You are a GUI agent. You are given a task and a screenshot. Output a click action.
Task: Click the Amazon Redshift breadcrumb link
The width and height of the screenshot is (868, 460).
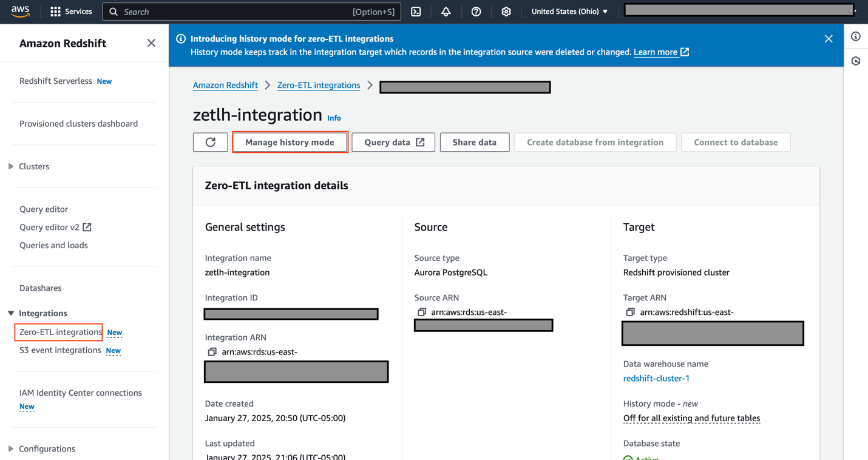pyautogui.click(x=225, y=85)
